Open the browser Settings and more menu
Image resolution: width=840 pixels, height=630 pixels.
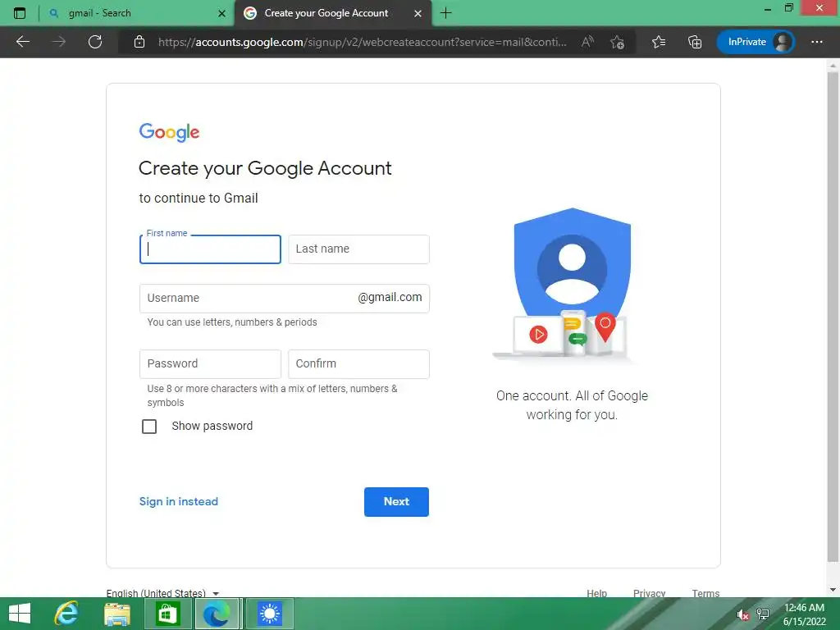(816, 42)
